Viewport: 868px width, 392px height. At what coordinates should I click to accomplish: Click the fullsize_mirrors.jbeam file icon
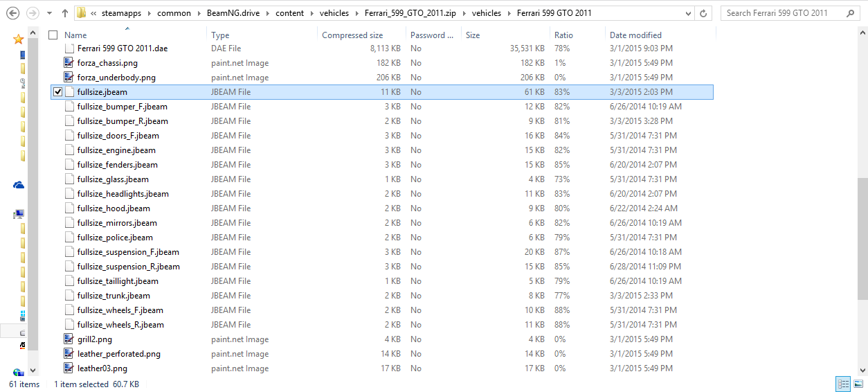coord(69,223)
